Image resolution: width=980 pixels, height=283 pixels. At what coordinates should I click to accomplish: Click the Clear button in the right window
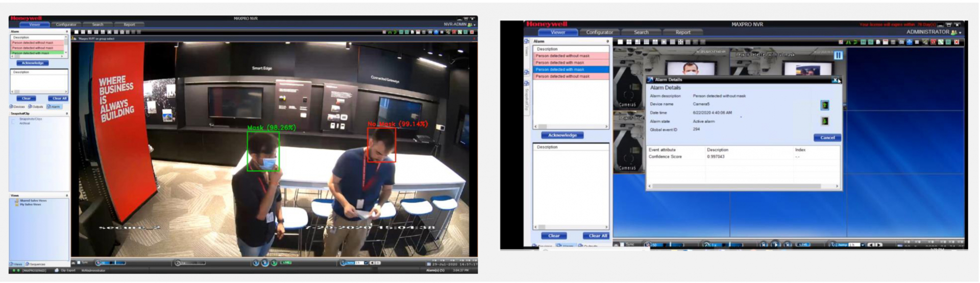point(554,235)
